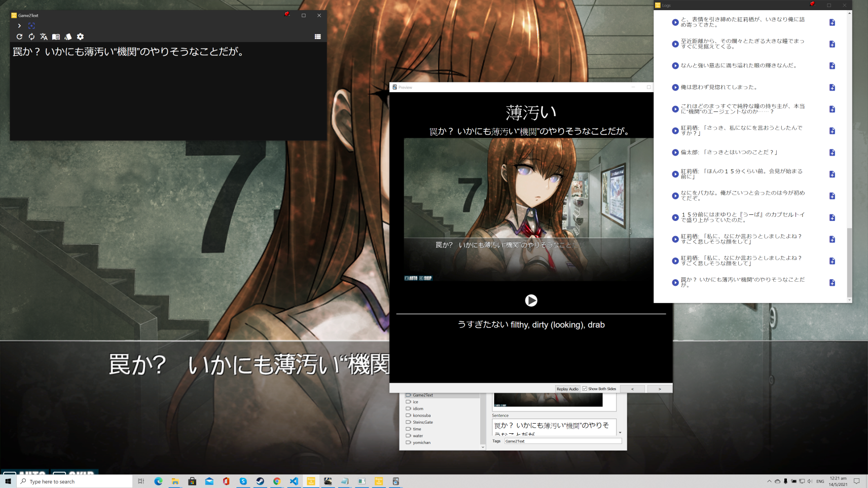Toggle the red pin in Logs window title bar

[812, 4]
